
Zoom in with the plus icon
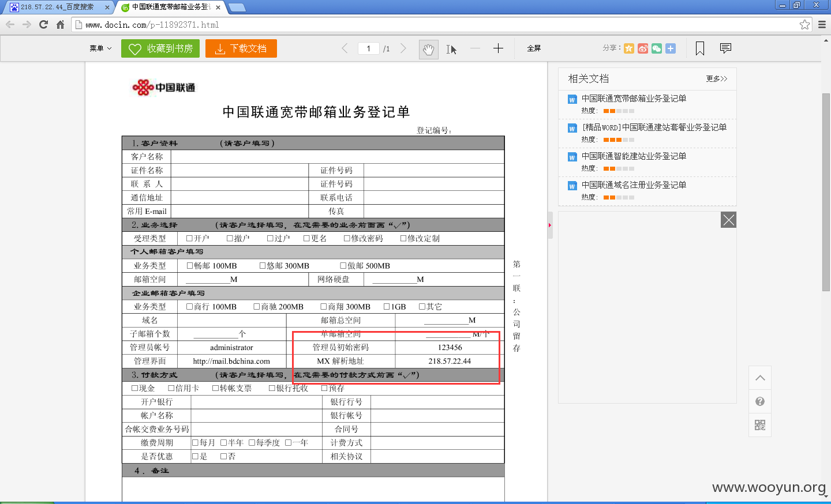499,48
